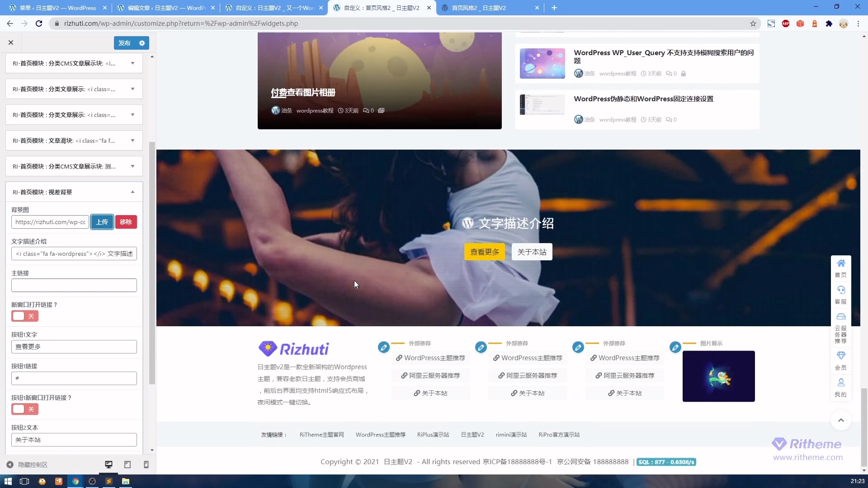Switch to mobile preview device icon
Screen dimensions: 868x488
[x=146, y=465]
